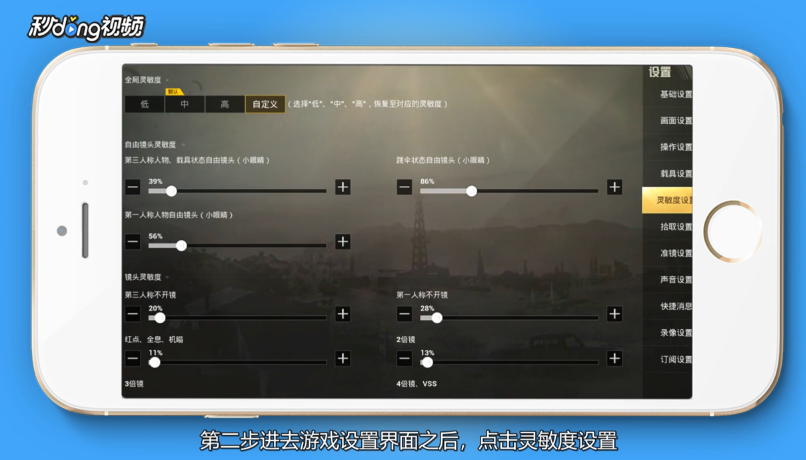The width and height of the screenshot is (806, 460).
Task: Increase first-person free camera sensitivity (56%)
Action: pos(343,242)
